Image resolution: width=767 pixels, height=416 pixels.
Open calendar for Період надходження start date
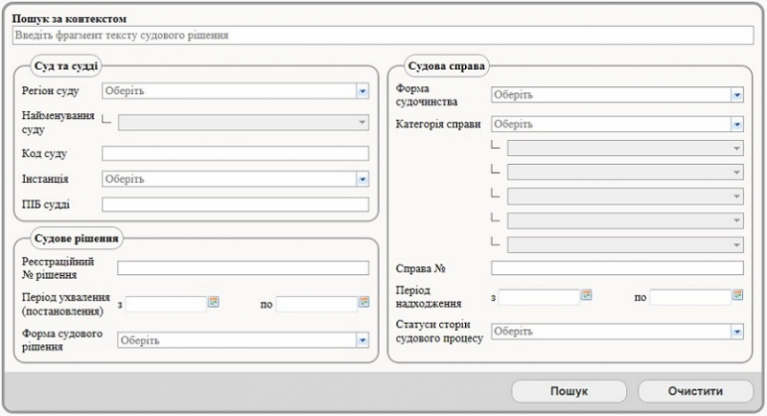(587, 296)
